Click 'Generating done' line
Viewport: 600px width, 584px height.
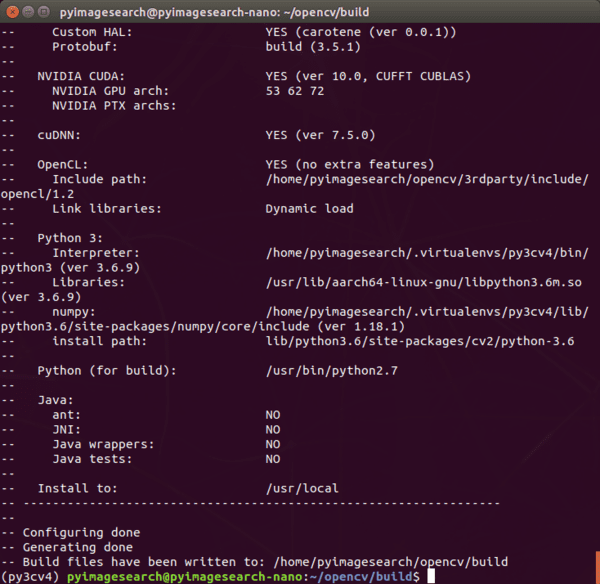pos(77,548)
